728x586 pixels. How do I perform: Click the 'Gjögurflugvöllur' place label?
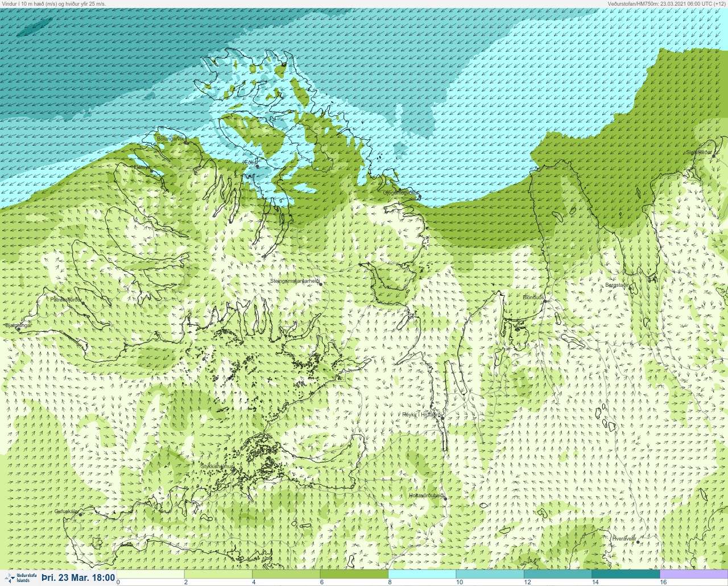click(x=401, y=193)
